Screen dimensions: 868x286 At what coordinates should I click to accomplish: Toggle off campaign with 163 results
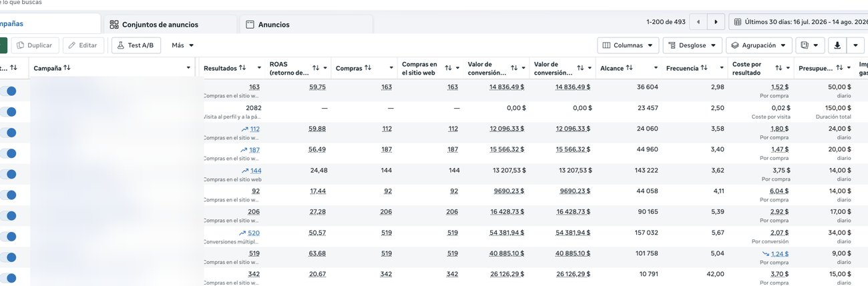tap(8, 91)
